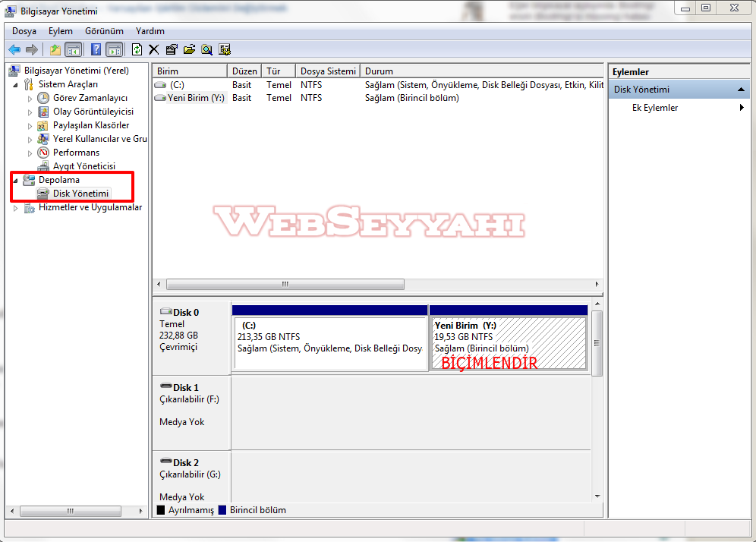
Task: Sort by the Düzen column header
Action: click(x=244, y=71)
